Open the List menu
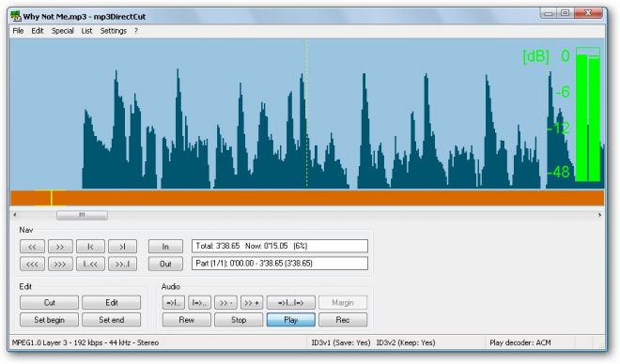Viewport: 620px width, 364px height. point(86,31)
